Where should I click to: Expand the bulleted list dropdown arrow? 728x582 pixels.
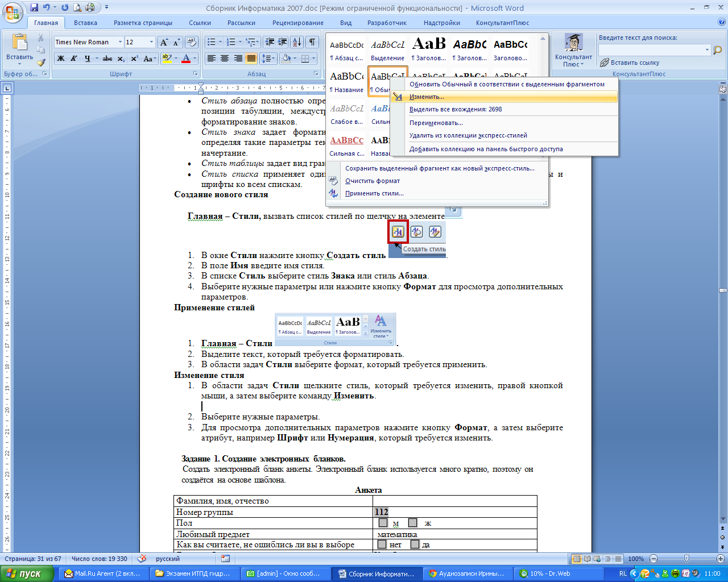pos(220,42)
